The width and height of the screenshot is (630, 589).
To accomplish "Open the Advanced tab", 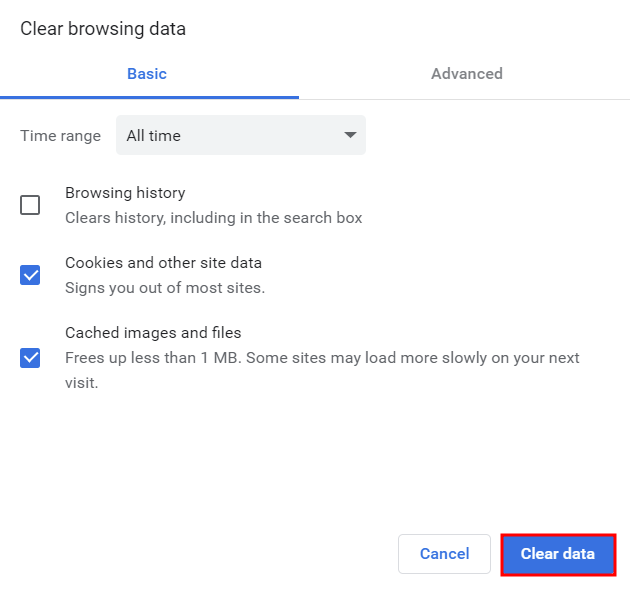I will (x=466, y=74).
